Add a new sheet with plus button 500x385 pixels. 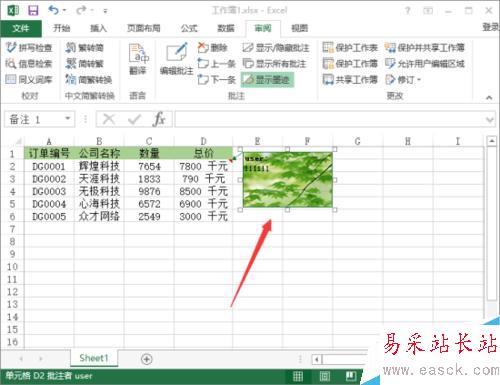[x=147, y=359]
